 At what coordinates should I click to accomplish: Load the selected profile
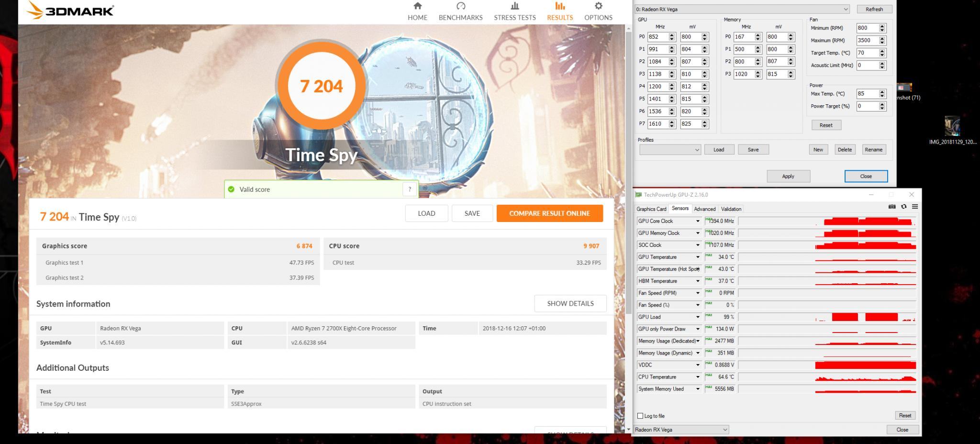[x=719, y=150]
